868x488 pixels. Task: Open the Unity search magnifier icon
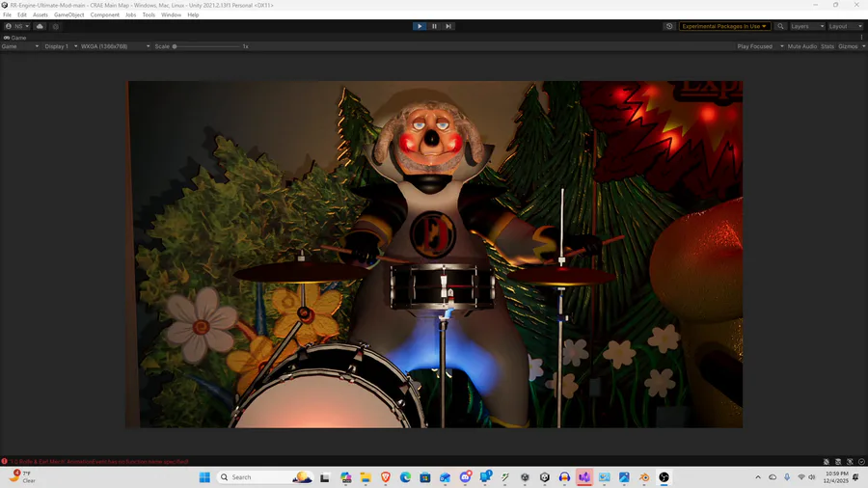point(780,26)
